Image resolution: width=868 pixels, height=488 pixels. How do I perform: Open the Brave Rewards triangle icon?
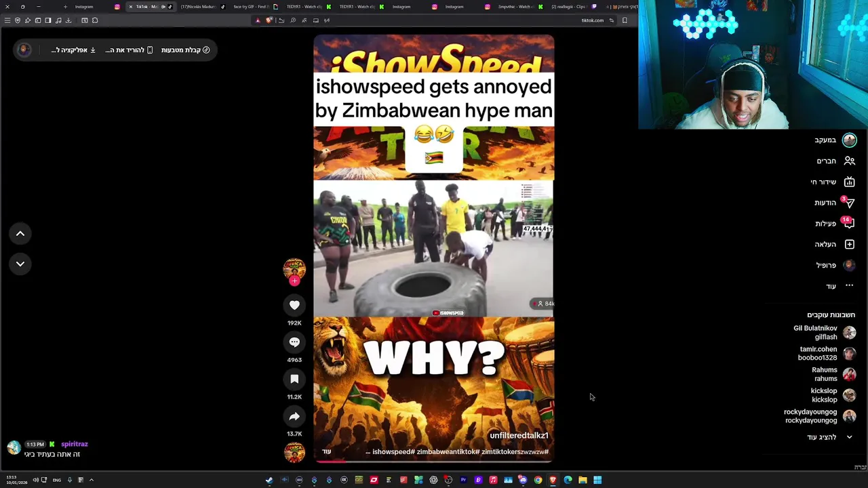(x=258, y=20)
